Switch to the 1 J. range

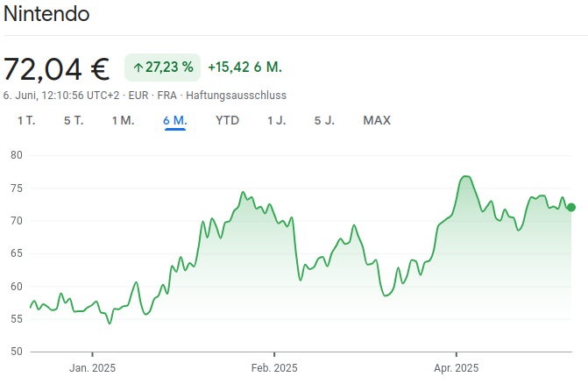click(x=277, y=121)
